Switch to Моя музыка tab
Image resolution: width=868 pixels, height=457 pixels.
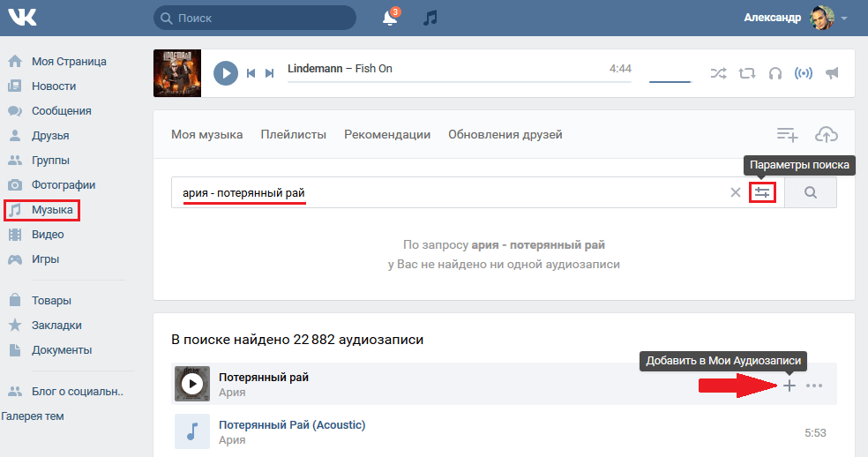pos(207,135)
